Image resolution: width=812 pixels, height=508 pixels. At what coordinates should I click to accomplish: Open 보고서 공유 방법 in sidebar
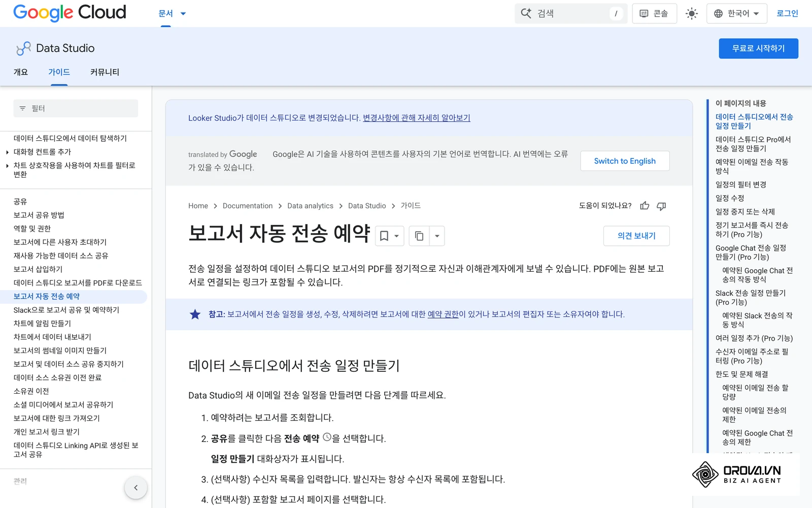pos(39,215)
